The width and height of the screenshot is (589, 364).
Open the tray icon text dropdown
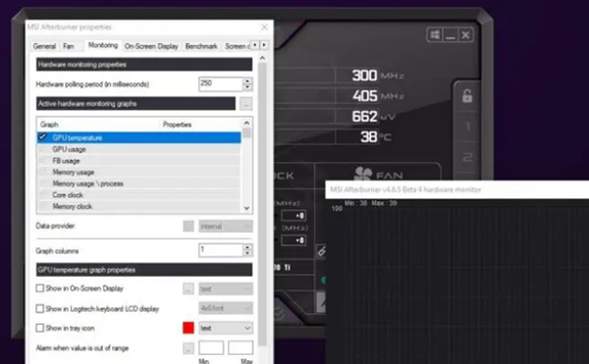tap(226, 328)
